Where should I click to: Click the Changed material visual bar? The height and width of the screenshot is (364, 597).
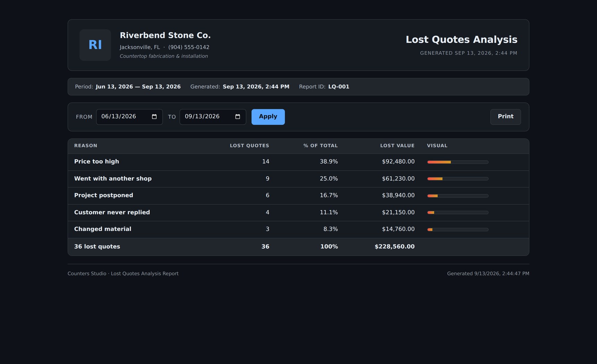click(x=458, y=229)
